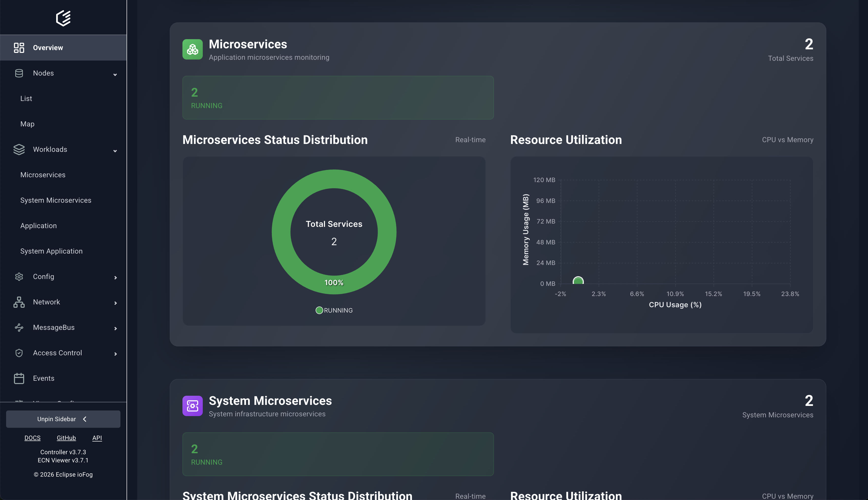Viewport: 868px width, 500px height.
Task: Click the purple System Microservices icon
Action: (192, 406)
